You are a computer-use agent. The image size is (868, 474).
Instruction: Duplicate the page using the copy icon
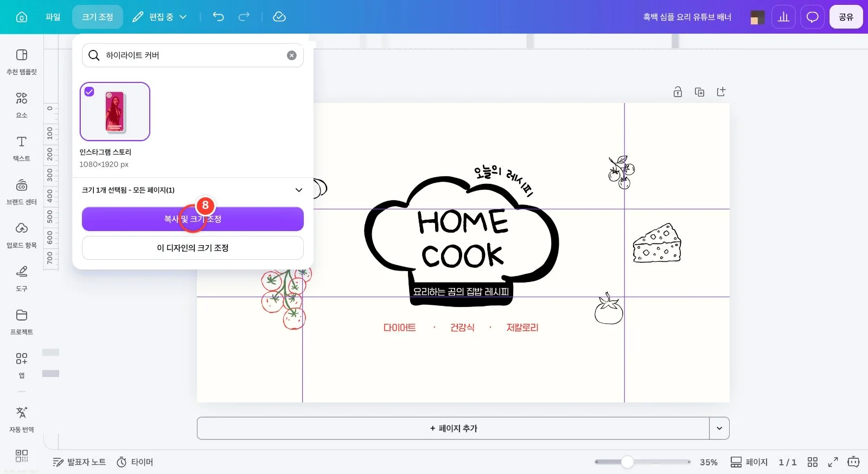(x=699, y=92)
